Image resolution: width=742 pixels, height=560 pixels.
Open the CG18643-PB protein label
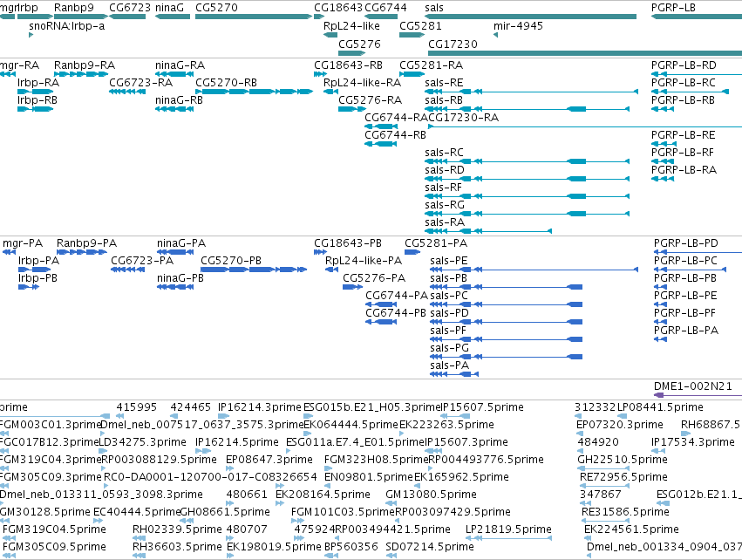point(348,242)
